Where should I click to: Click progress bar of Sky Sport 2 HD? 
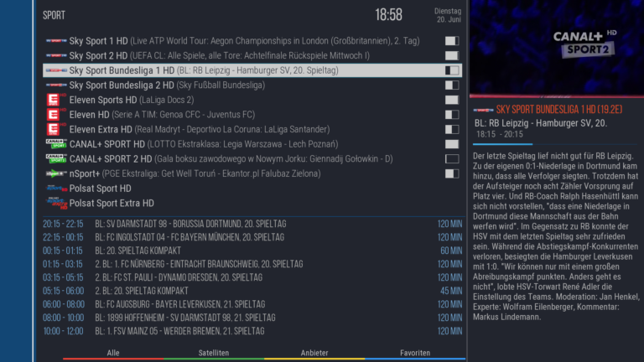pyautogui.click(x=452, y=56)
